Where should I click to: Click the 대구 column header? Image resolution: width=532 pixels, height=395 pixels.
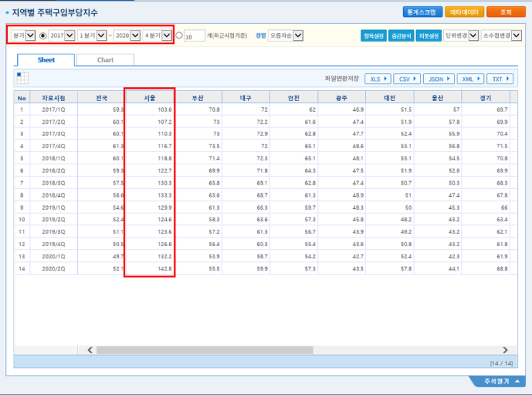coord(246,98)
